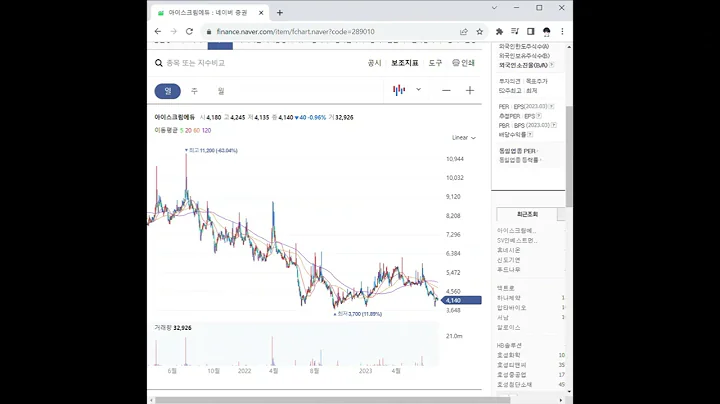The height and width of the screenshot is (404, 720).
Task: Open HB솔루션 stock link
Action: (509, 345)
